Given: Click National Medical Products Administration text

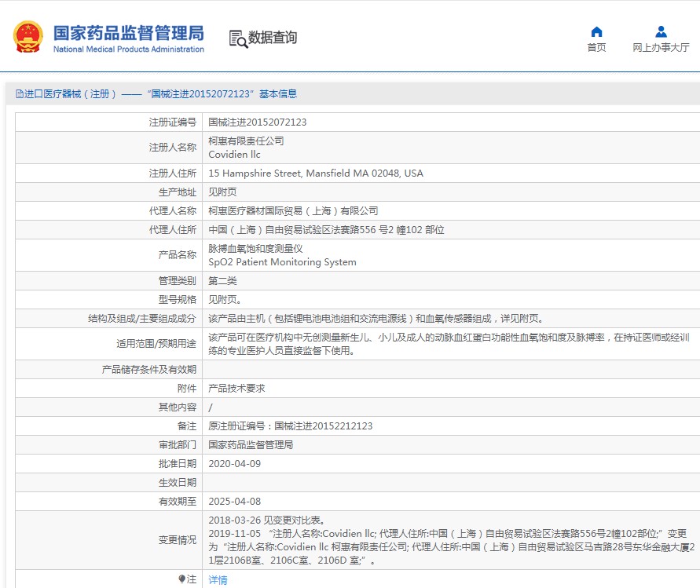Looking at the screenshot, I should click(129, 49).
